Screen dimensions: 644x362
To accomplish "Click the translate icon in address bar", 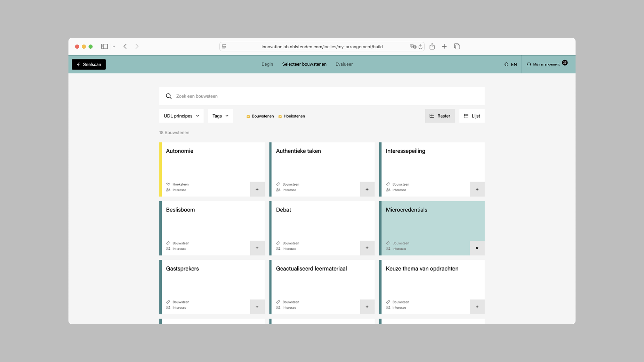I will pyautogui.click(x=413, y=47).
